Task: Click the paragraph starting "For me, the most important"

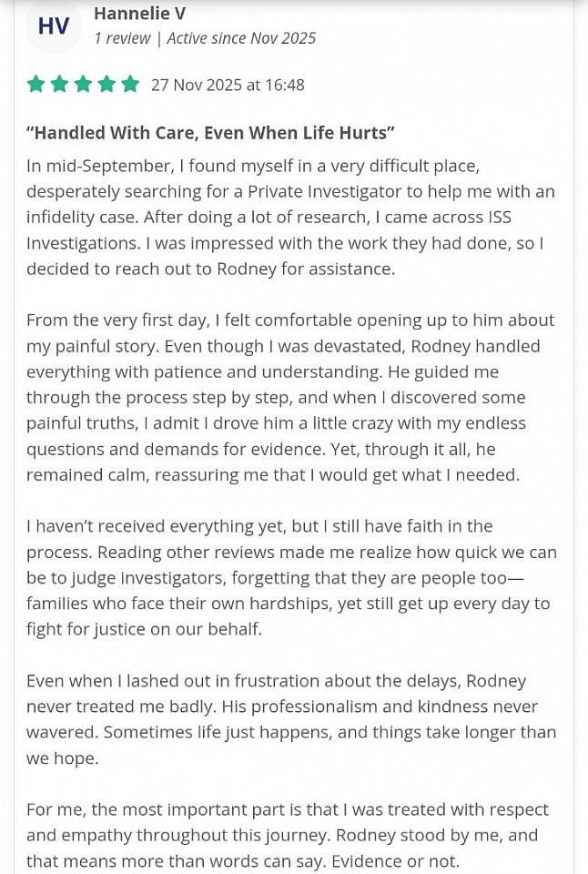Action: coord(289,835)
